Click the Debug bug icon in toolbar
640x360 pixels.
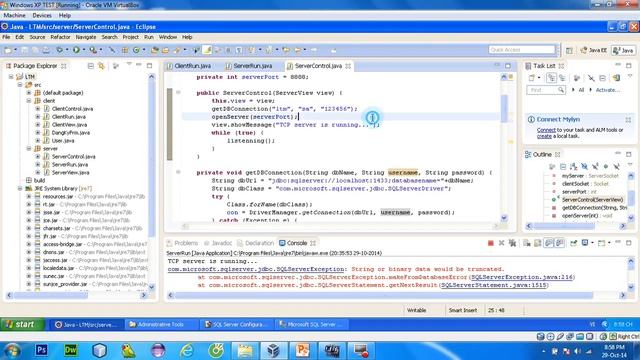[x=60, y=50]
